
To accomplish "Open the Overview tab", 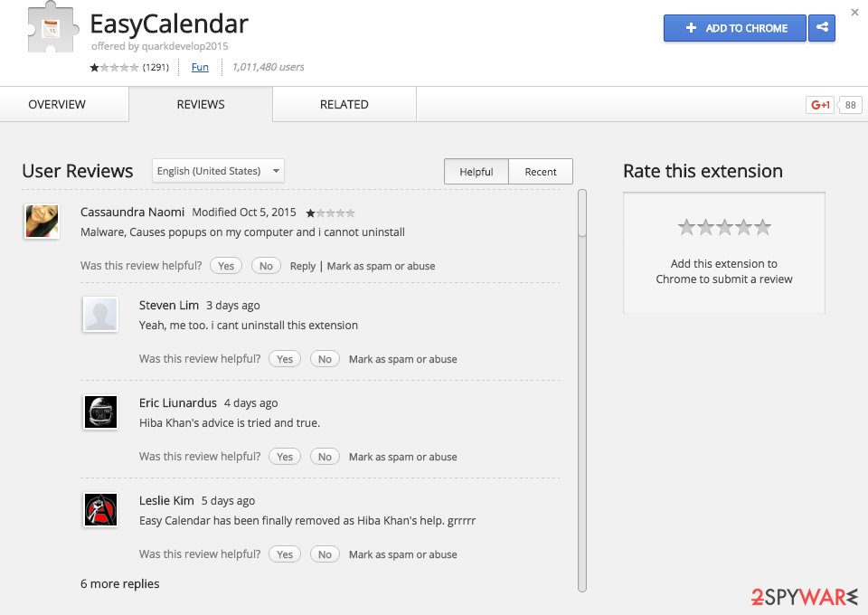I will pyautogui.click(x=57, y=105).
